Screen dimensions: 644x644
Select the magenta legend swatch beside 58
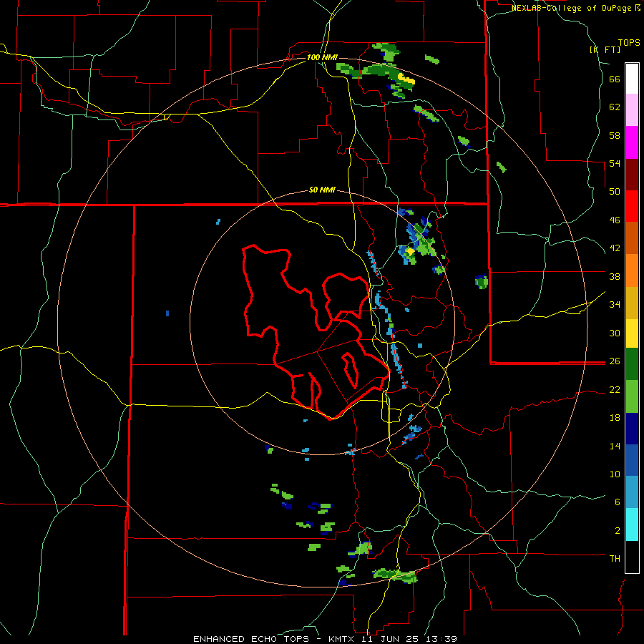(x=632, y=142)
